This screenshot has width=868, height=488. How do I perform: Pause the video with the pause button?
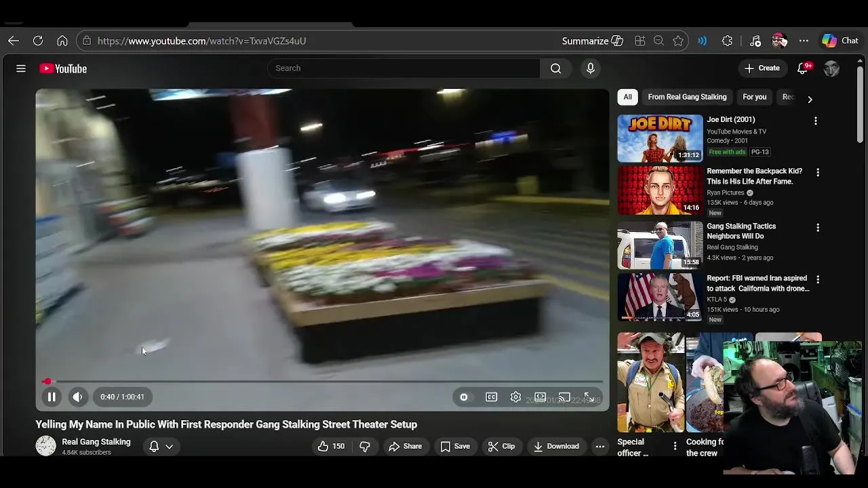tap(52, 397)
